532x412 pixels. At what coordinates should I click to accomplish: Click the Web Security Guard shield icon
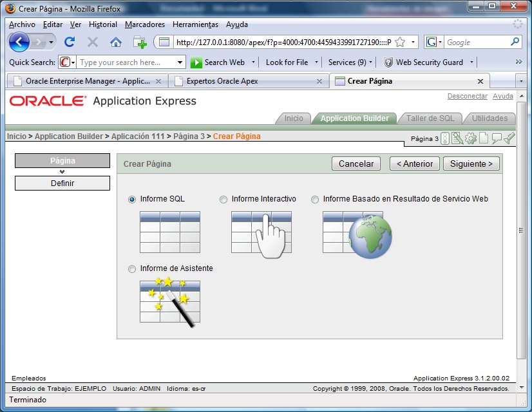click(x=388, y=62)
